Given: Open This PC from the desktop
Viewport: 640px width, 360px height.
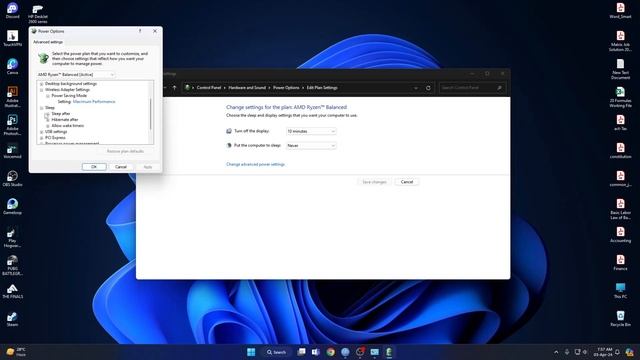Looking at the screenshot, I should pos(620,291).
